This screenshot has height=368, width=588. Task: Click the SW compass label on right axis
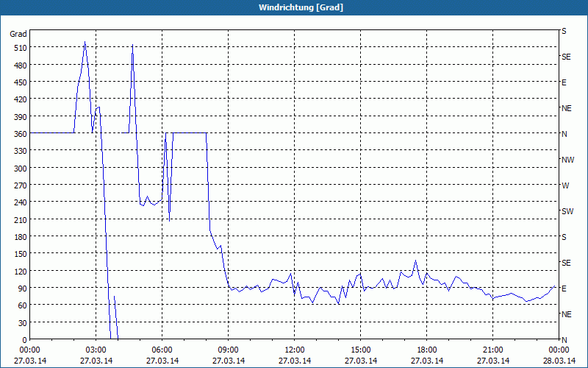coord(567,211)
